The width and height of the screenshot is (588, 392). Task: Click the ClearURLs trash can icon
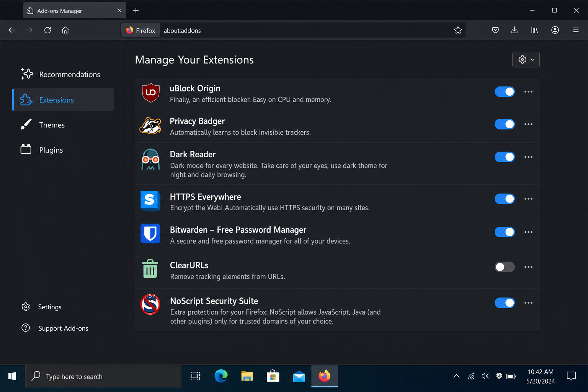coord(150,269)
